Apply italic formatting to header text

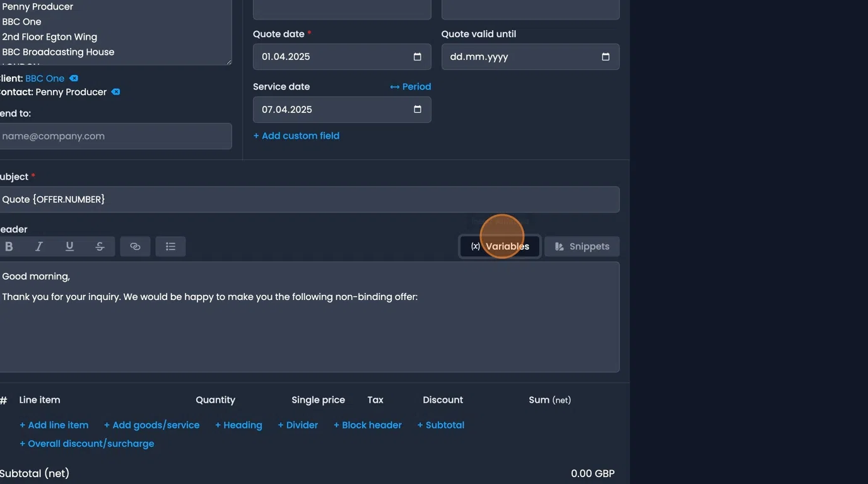point(39,246)
